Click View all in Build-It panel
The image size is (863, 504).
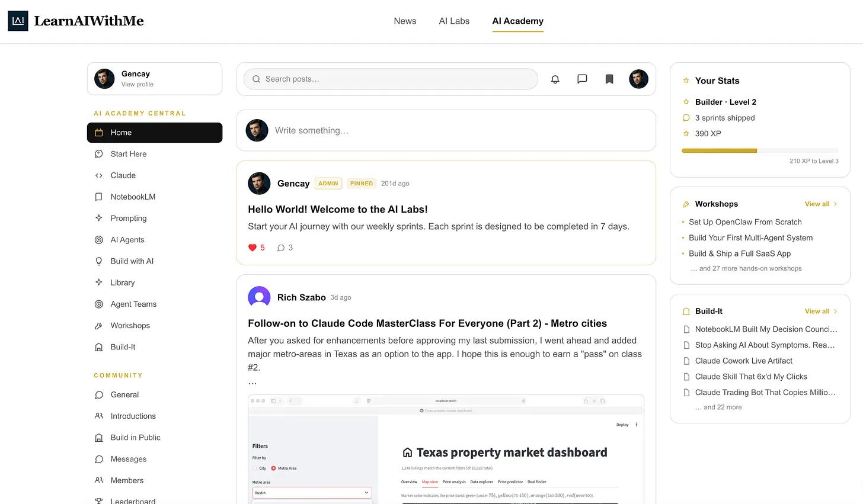click(821, 311)
